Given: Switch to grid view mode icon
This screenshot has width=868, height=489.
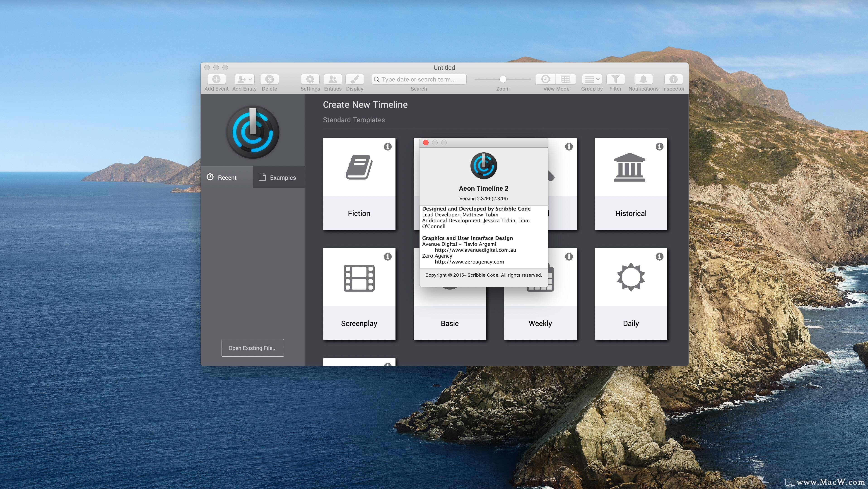Looking at the screenshot, I should [566, 79].
